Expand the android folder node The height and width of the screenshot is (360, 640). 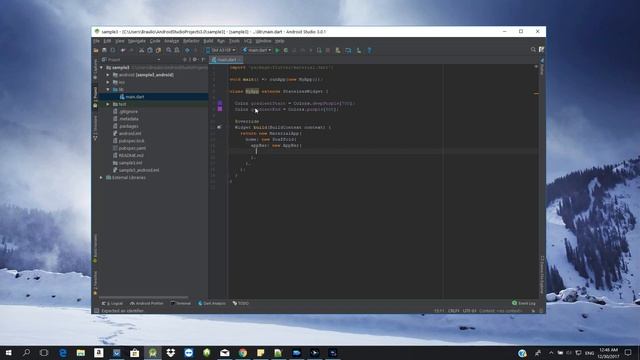coord(108,75)
